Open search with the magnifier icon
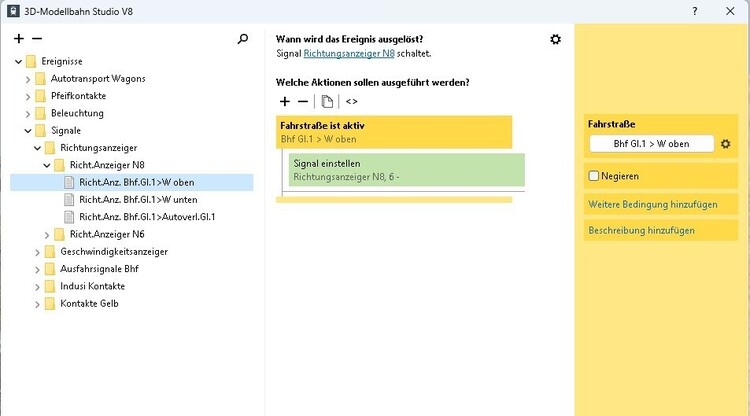 coord(243,39)
